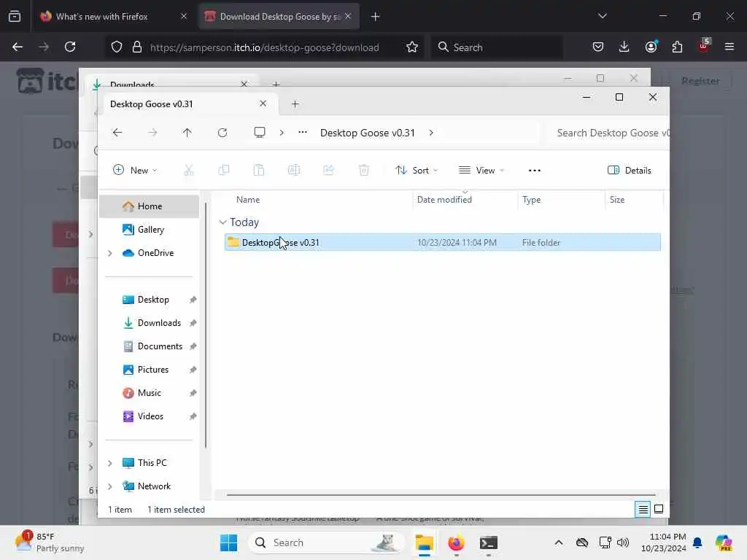Open the Firefox hamburger menu
Screen dimensions: 747x560
click(x=729, y=47)
